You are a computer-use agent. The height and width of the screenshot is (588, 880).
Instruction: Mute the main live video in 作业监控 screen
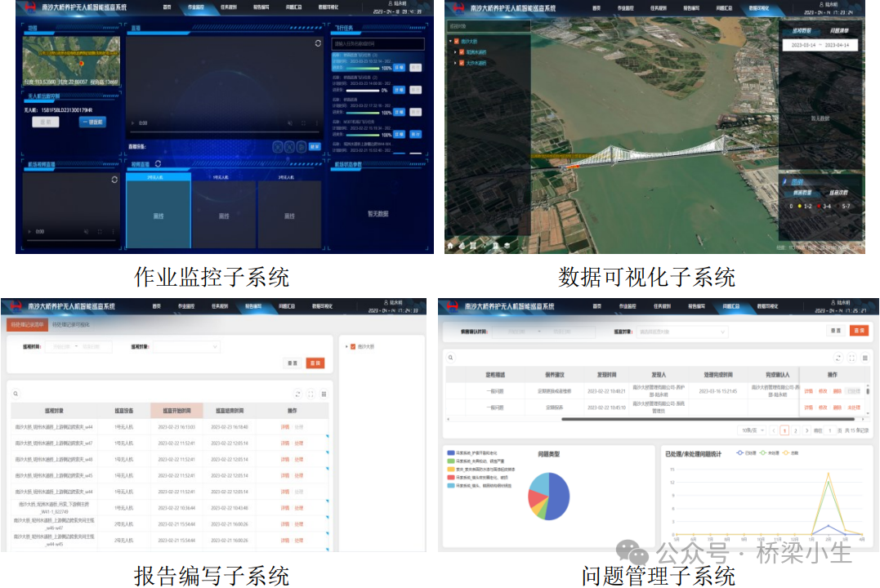point(290,122)
